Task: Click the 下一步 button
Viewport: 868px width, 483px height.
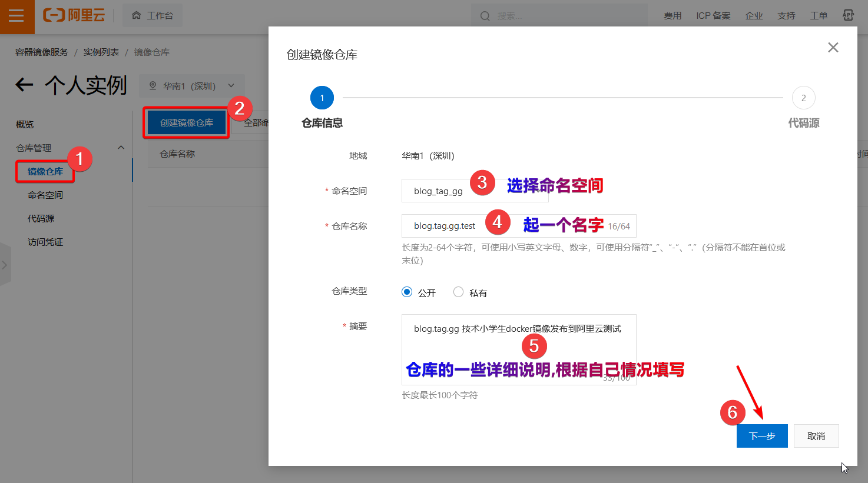Action: point(761,436)
